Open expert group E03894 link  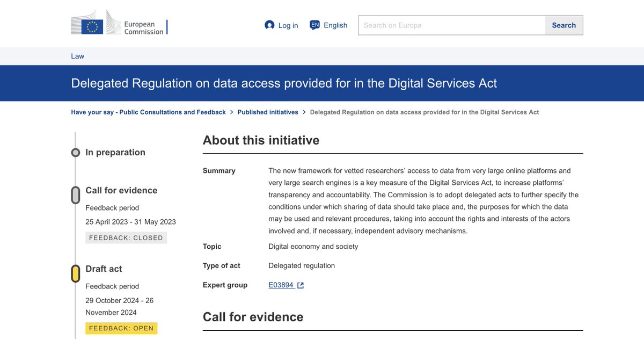click(x=281, y=285)
